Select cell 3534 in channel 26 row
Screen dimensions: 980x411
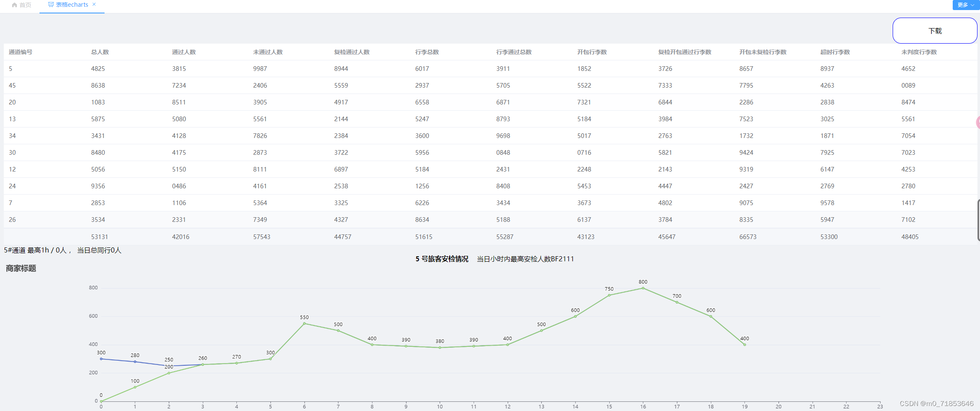click(x=98, y=220)
